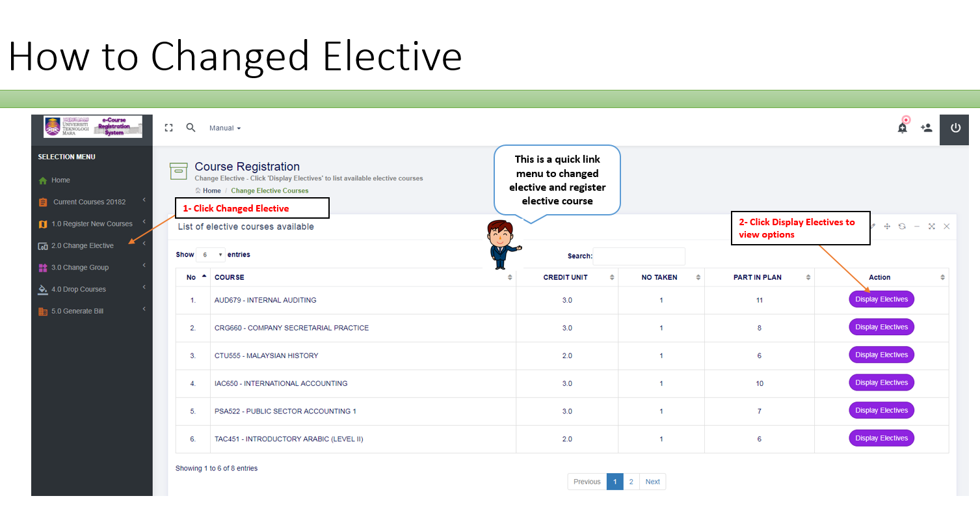Click the Home breadcrumb link
Viewport: 980px width, 509px height.
coord(208,191)
